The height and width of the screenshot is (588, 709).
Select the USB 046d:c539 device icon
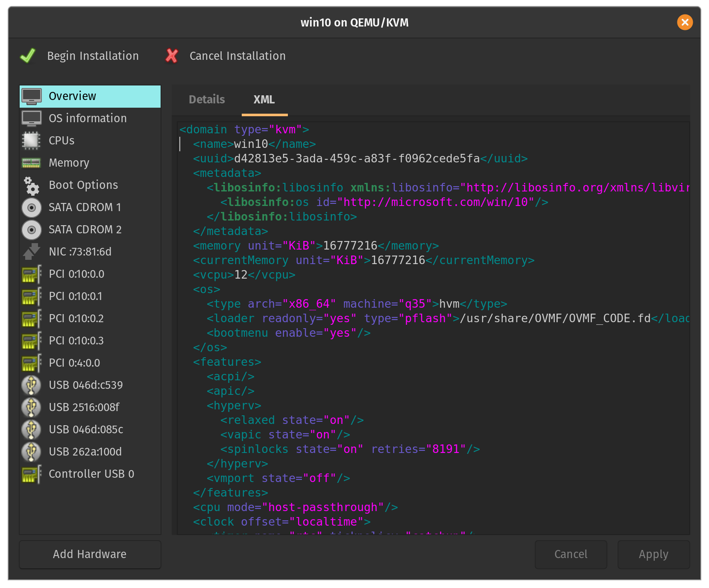[31, 385]
